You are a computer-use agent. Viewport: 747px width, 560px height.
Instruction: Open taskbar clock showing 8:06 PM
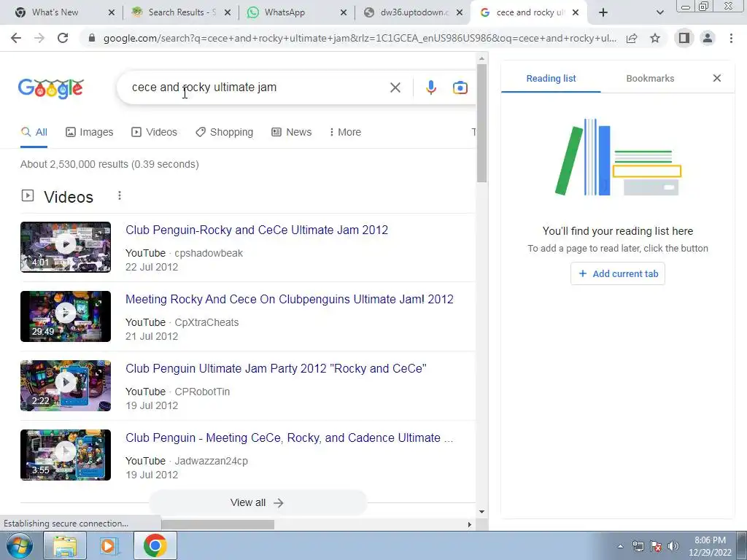click(710, 546)
